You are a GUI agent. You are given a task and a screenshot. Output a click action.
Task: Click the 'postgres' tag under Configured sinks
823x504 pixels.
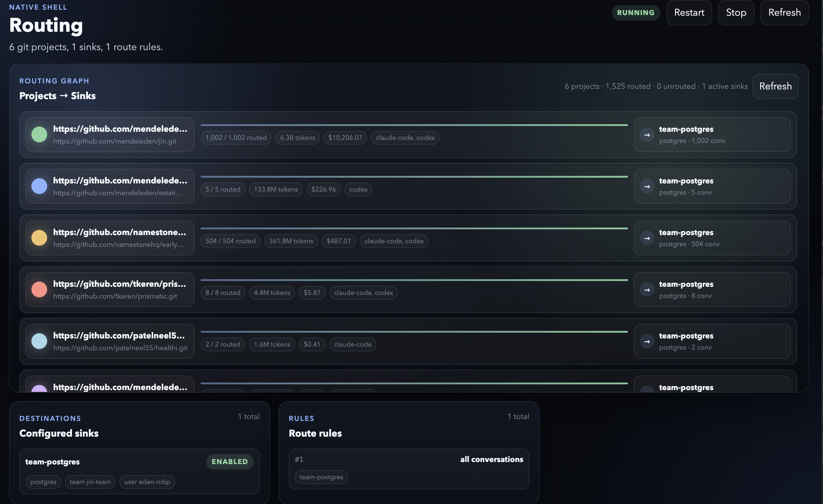tap(44, 482)
